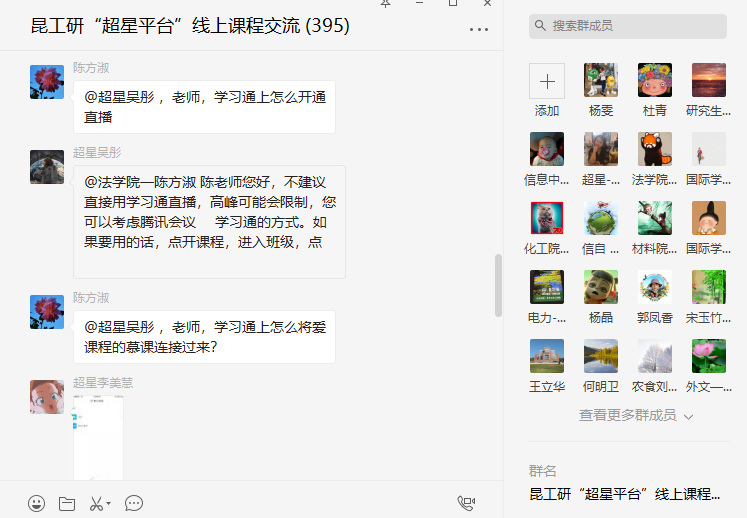Viewport: 747px width, 518px height.
Task: Focus the 搜索群成员 search box
Action: pos(628,26)
